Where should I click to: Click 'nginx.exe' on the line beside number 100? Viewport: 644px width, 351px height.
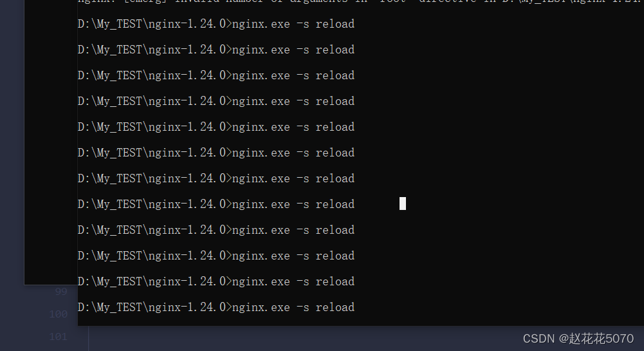coord(261,307)
